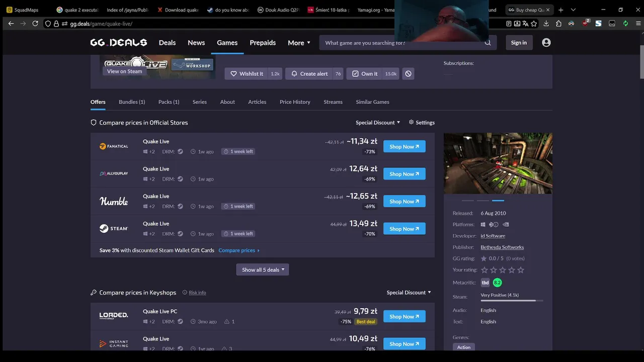Click the GG.deals logo
Screen dimensions: 644x362
119,43
